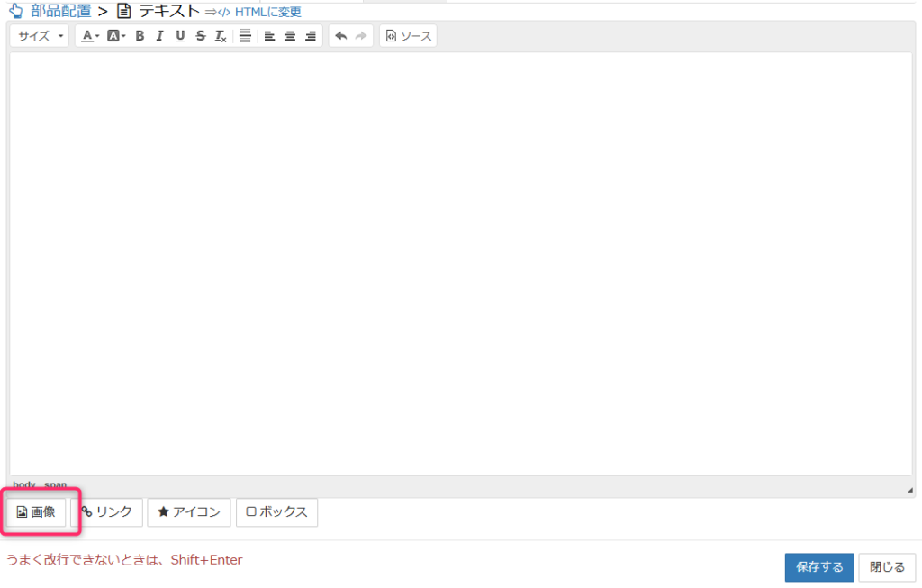Click the 部品配置 breadcrumb link

[x=60, y=12]
